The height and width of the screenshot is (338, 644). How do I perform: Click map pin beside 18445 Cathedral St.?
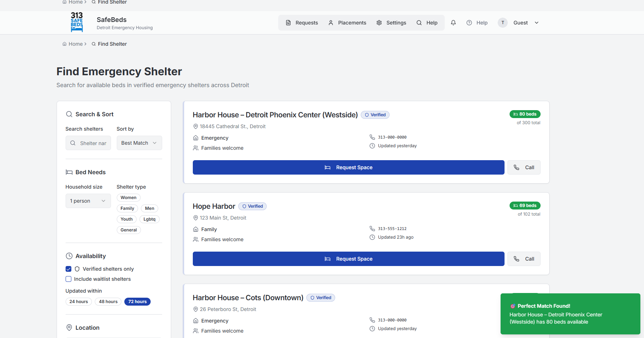196,126
